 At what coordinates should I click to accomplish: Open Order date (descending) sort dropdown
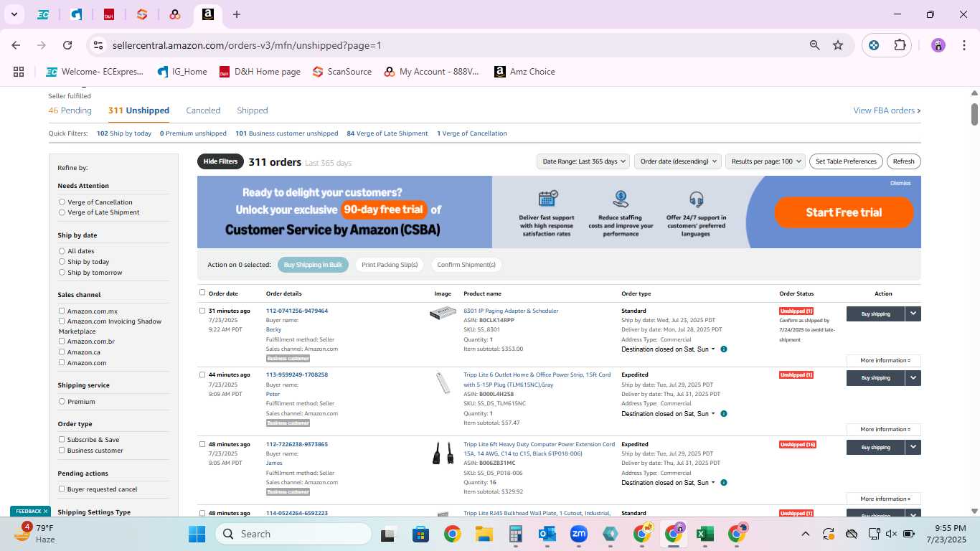[677, 161]
